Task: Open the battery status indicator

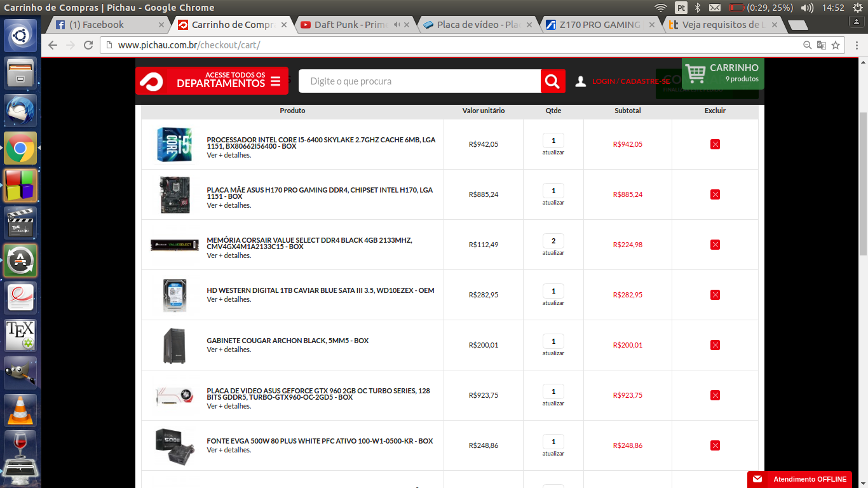Action: 761,8
